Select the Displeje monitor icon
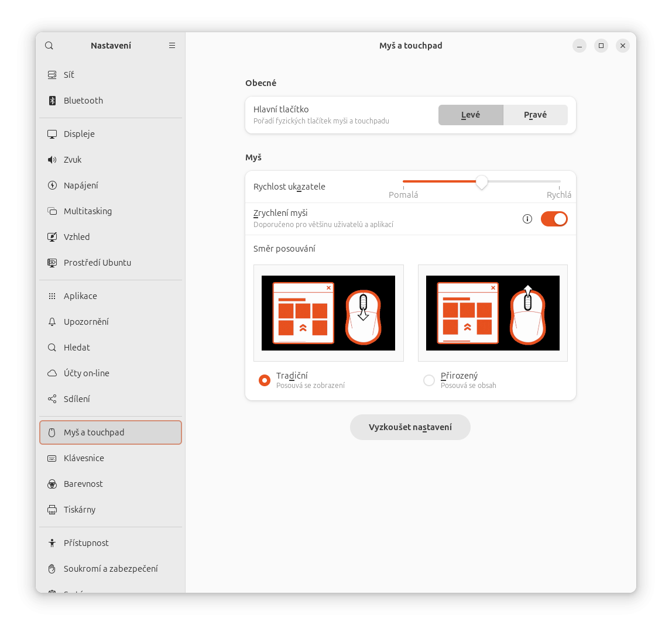The image size is (672, 632). pos(52,134)
